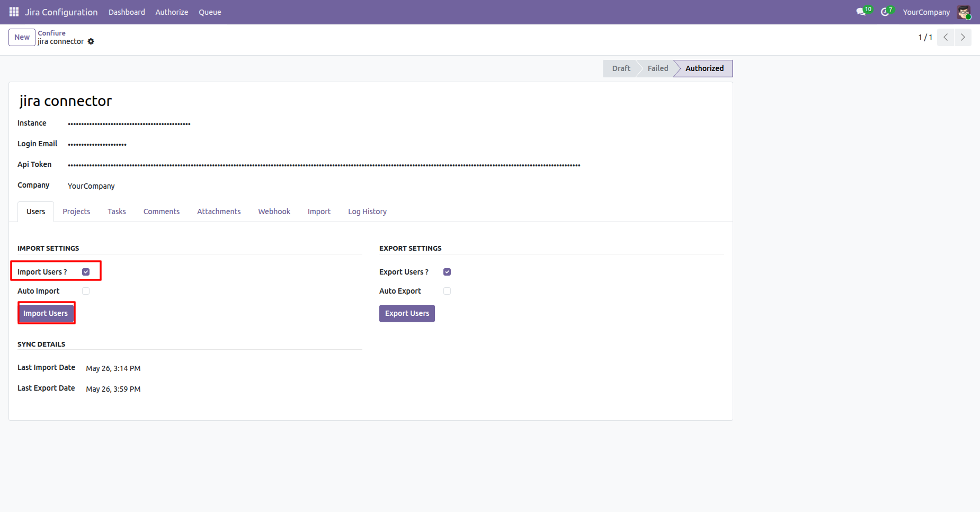
Task: Open the Authorize menu
Action: pos(172,12)
